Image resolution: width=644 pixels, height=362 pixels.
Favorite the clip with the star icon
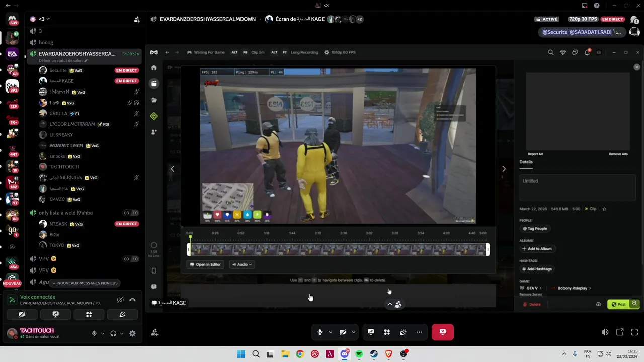click(604, 209)
